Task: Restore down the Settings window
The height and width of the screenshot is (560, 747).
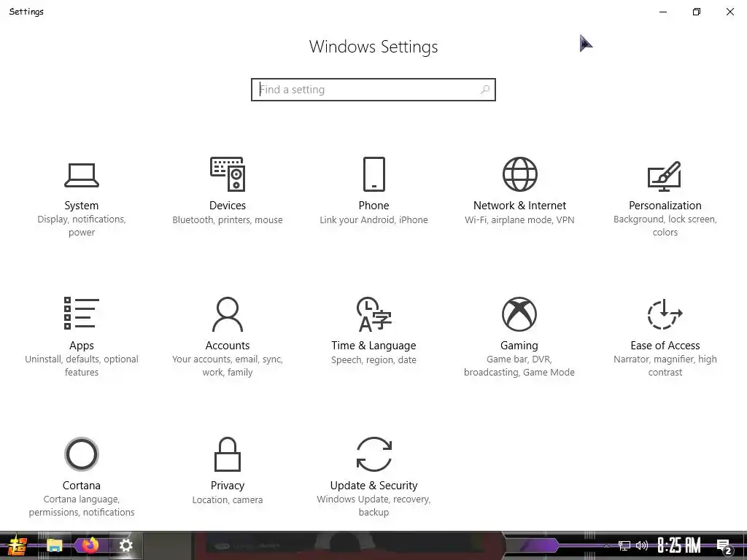Action: click(697, 12)
